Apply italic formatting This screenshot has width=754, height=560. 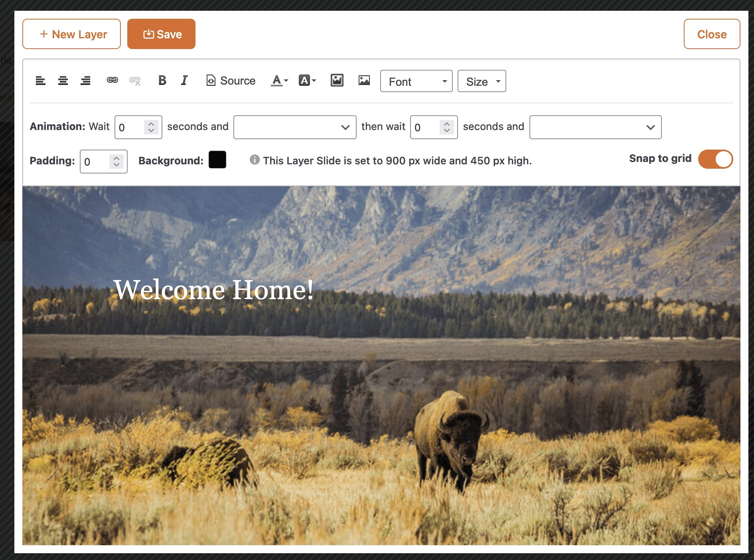[184, 81]
